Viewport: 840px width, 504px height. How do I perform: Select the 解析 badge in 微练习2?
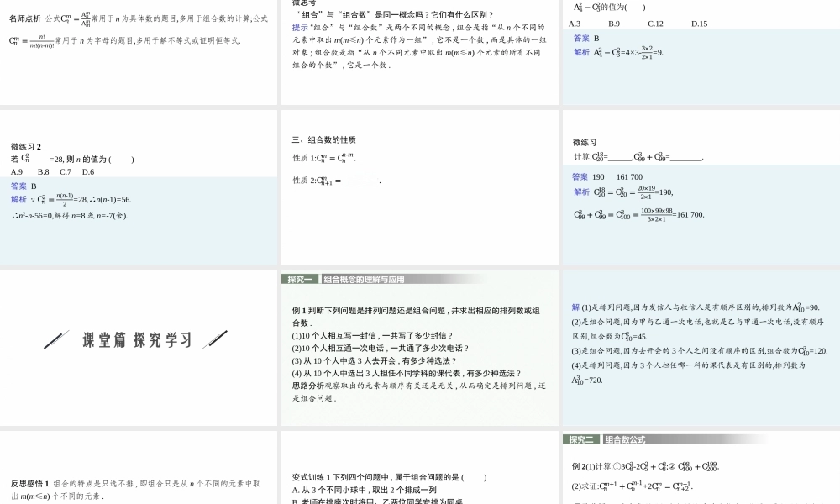click(x=19, y=200)
